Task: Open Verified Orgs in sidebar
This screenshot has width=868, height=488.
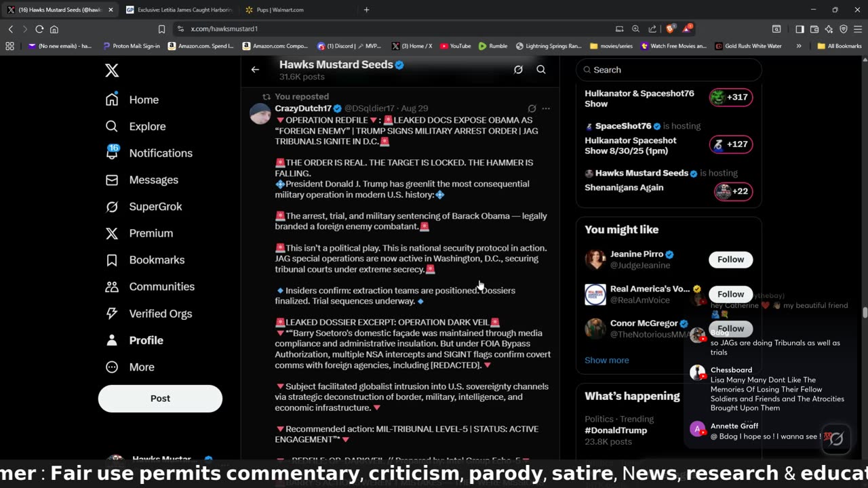Action: 149,313
